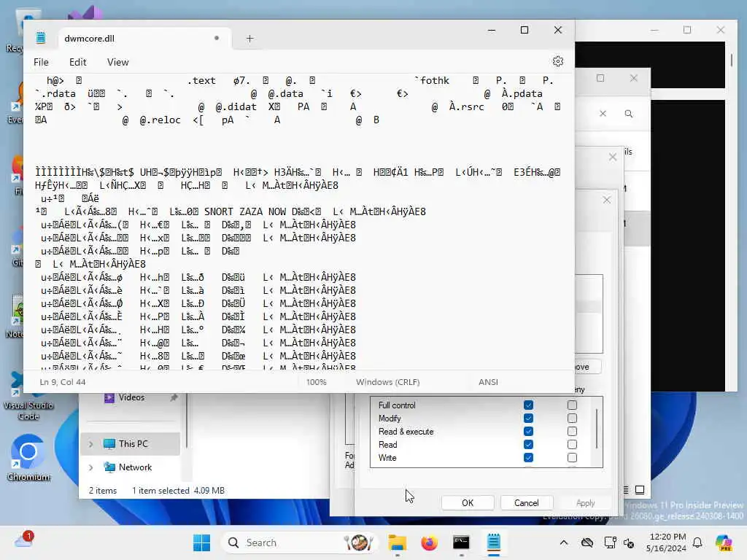Maximize the File Explorer window
This screenshot has height=560, width=747.
click(600, 78)
